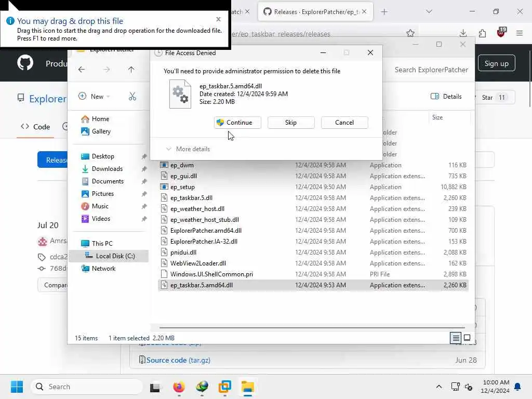The height and width of the screenshot is (399, 532).
Task: Show hidden system tray icons
Action: pyautogui.click(x=438, y=387)
